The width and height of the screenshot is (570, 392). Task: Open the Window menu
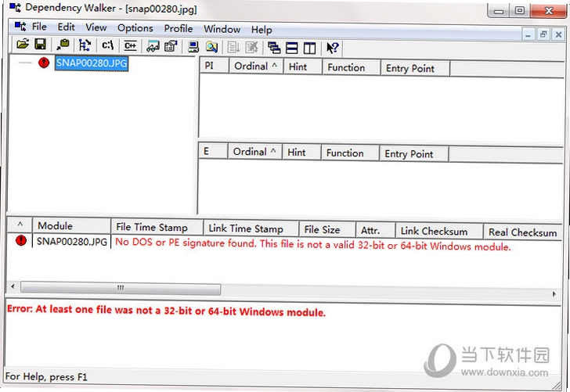[222, 29]
